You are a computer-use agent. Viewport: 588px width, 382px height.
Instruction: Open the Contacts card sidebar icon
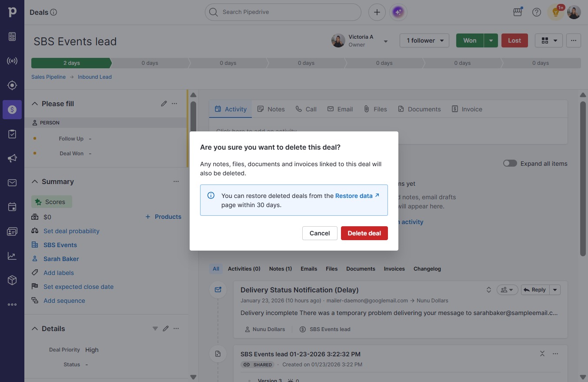(12, 231)
